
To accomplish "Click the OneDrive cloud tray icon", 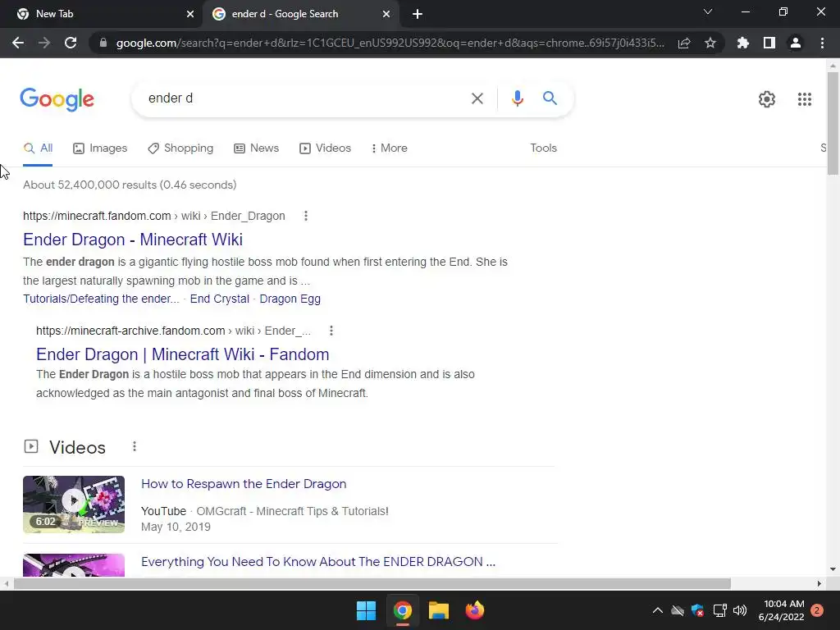I will [x=678, y=610].
